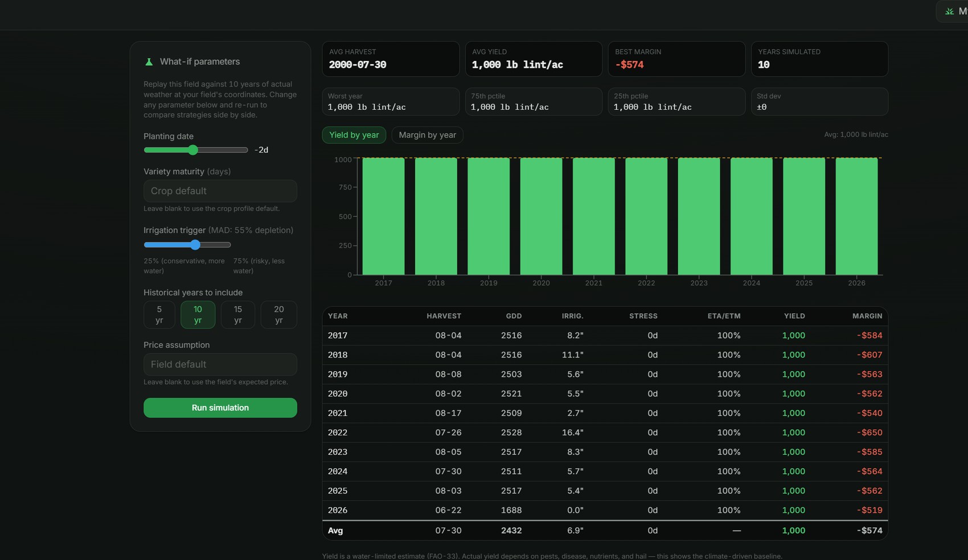Click the Run simulation button
This screenshot has width=968, height=560.
[220, 407]
